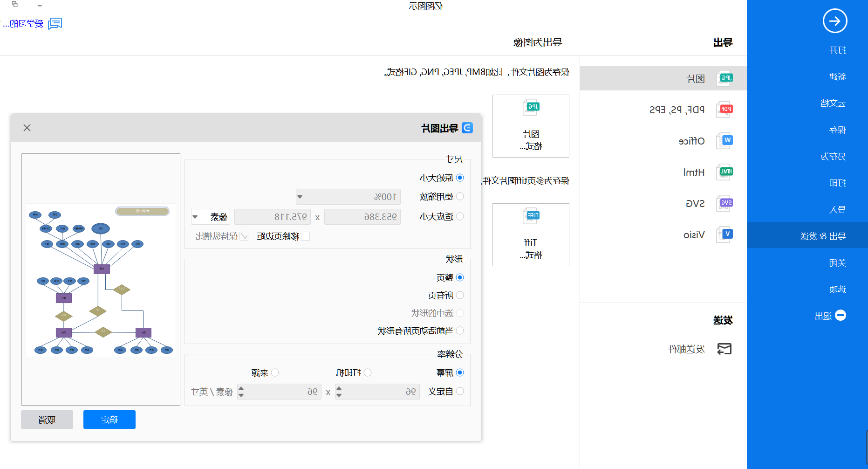Click the back arrow circle icon
This screenshot has height=469, width=868.
coord(834,21)
